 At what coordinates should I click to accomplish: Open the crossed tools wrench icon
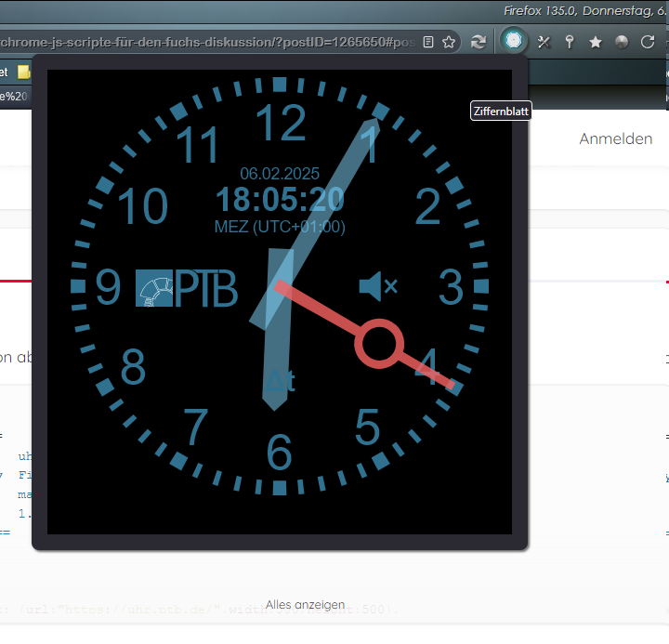[544, 42]
